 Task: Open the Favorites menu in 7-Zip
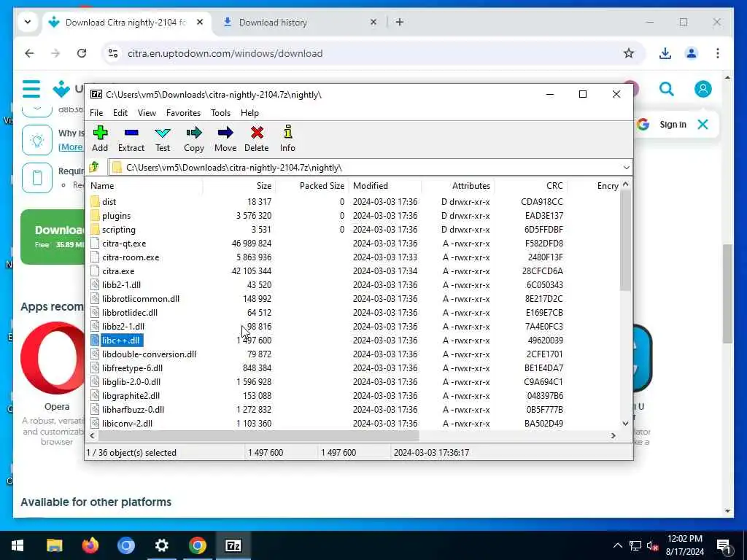click(x=183, y=113)
